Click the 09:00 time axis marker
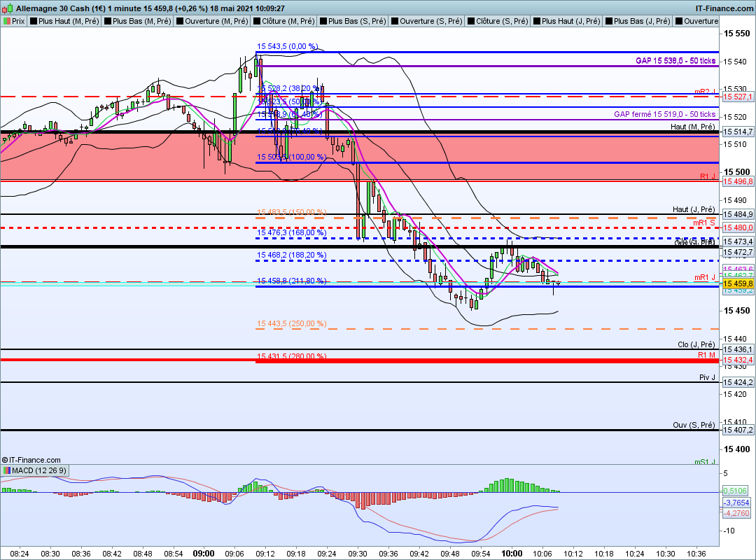The width and height of the screenshot is (756, 560). (x=204, y=553)
